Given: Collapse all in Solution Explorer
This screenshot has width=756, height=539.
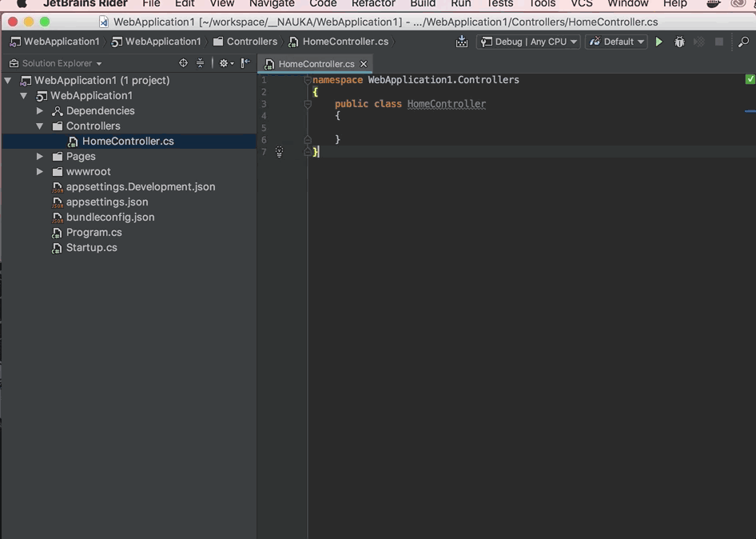Looking at the screenshot, I should tap(200, 62).
